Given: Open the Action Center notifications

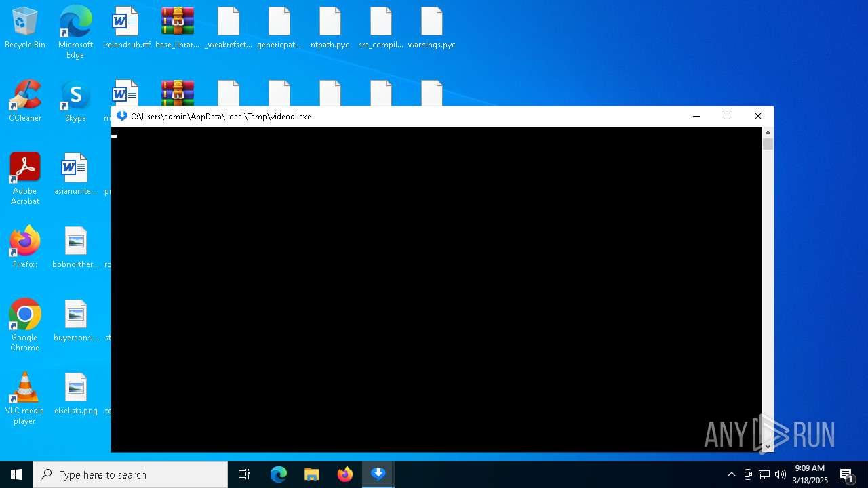Looking at the screenshot, I should pyautogui.click(x=847, y=474).
